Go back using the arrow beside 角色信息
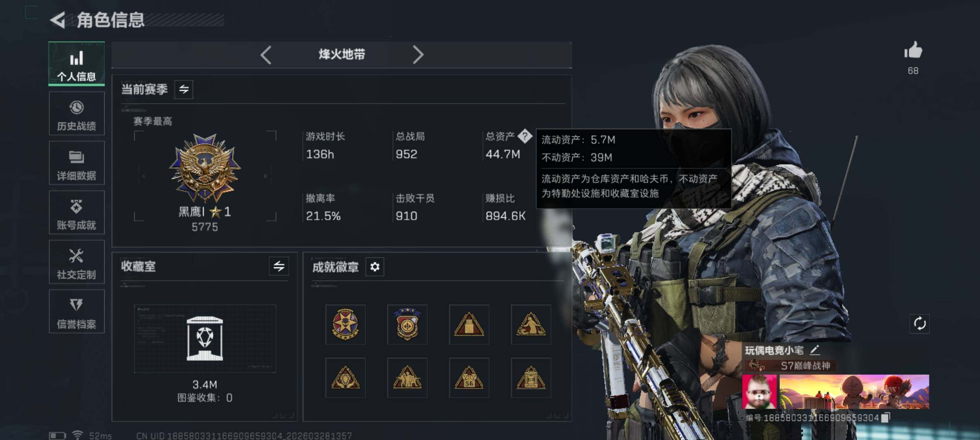This screenshot has height=440, width=980. (58, 20)
